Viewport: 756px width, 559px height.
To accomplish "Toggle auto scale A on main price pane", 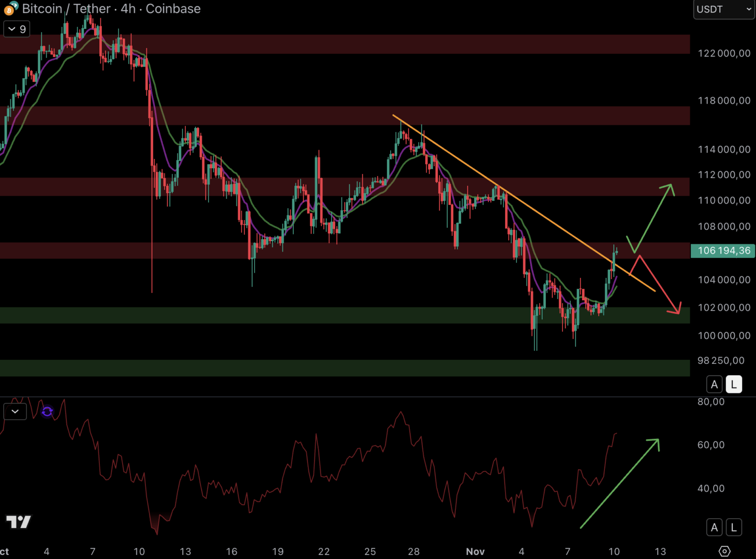I will pyautogui.click(x=714, y=385).
